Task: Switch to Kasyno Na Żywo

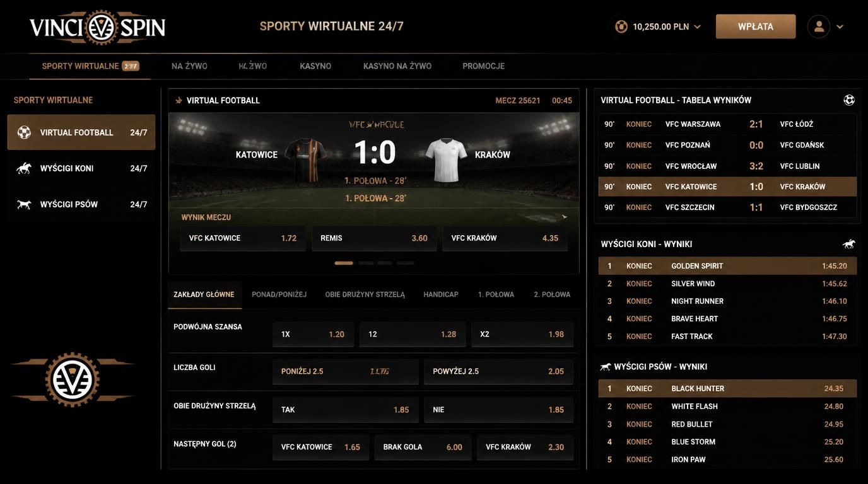Action: [397, 66]
